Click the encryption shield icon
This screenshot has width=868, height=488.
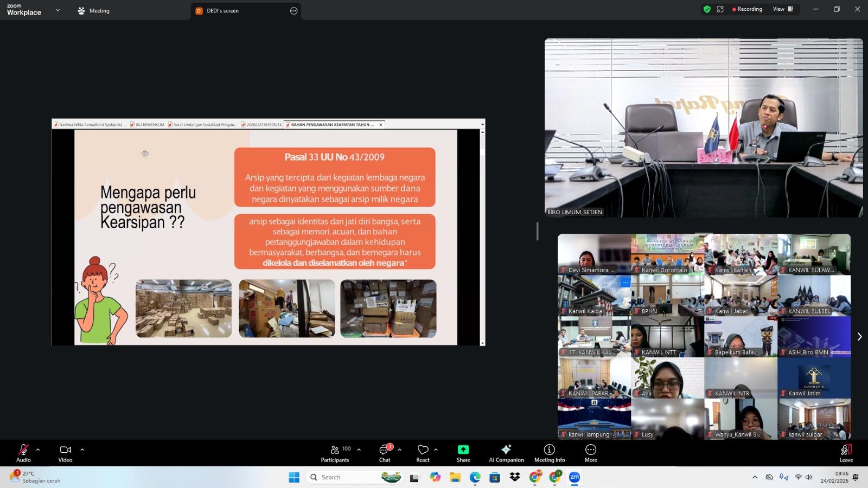[706, 9]
